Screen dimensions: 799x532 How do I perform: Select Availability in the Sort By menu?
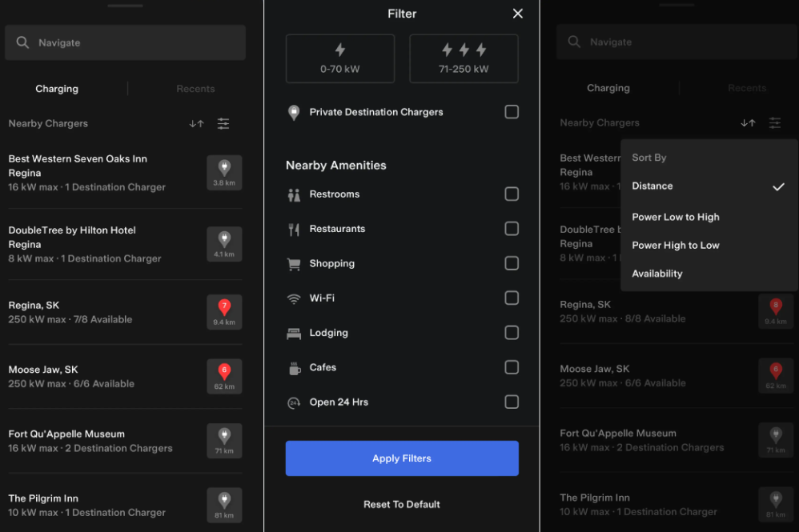click(657, 274)
